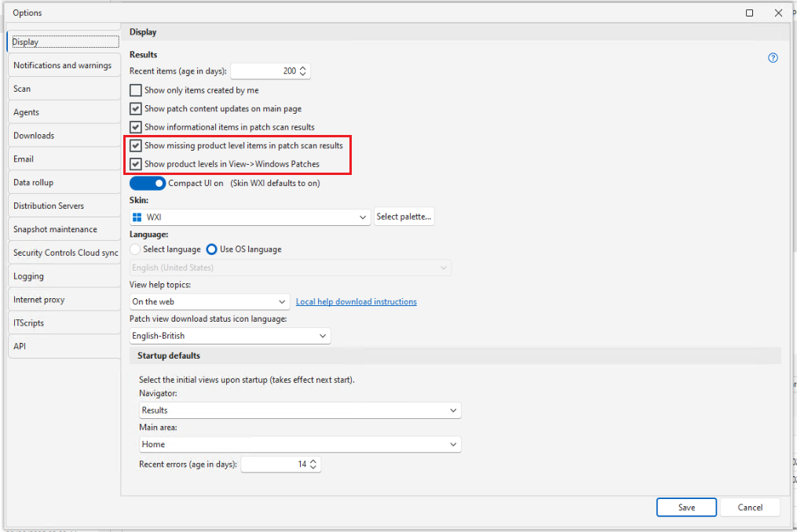
Task: Open "Local help download instructions" link
Action: 356,301
